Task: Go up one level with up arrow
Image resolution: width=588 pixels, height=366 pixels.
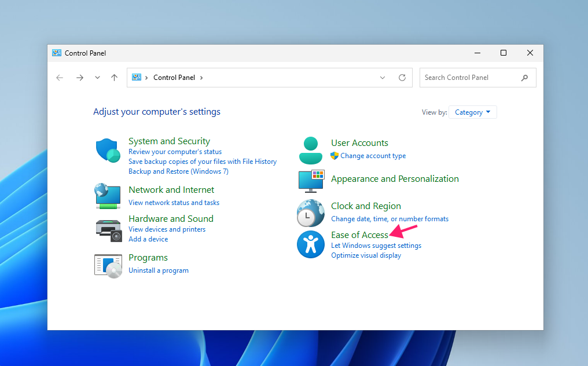Action: click(x=115, y=78)
